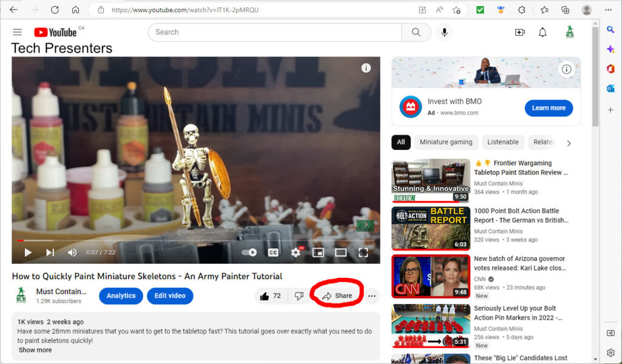Reload the page with the refresh icon
This screenshot has width=622, height=364.
point(55,10)
